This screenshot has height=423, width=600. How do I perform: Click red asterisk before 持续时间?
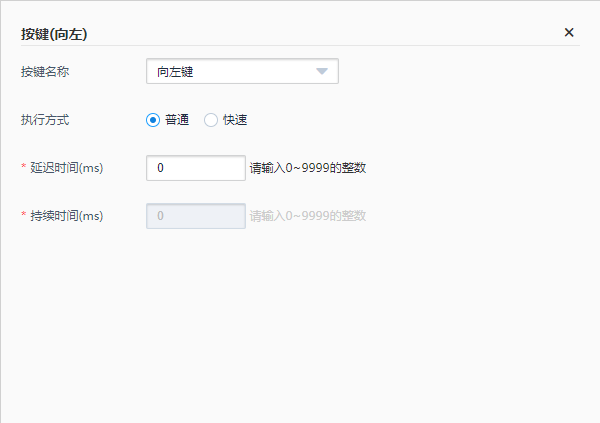[x=24, y=216]
